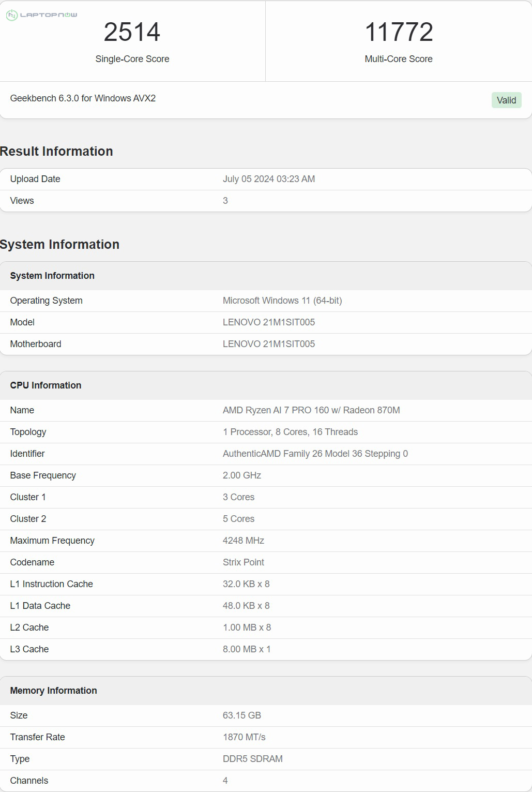The image size is (532, 792).
Task: Click the green Valid badge
Action: point(506,100)
